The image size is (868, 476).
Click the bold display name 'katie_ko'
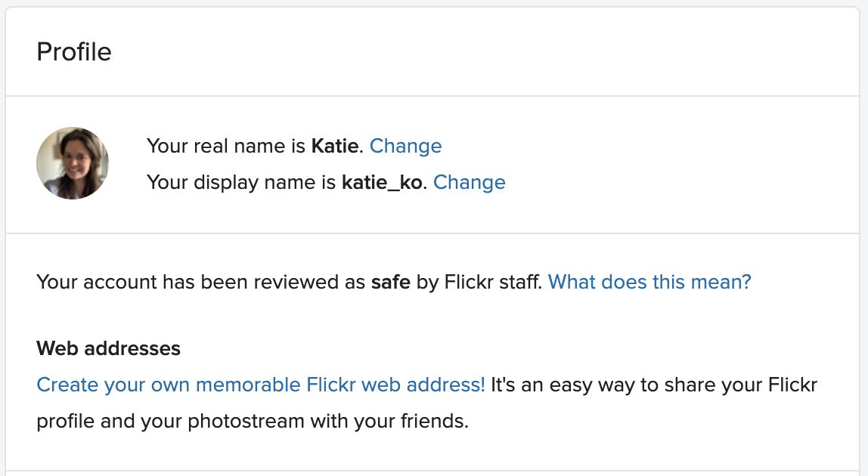(382, 183)
